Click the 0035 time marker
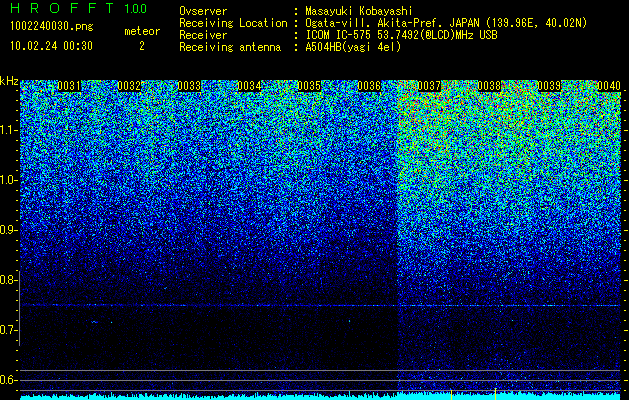The height and width of the screenshot is (400, 629). (309, 86)
